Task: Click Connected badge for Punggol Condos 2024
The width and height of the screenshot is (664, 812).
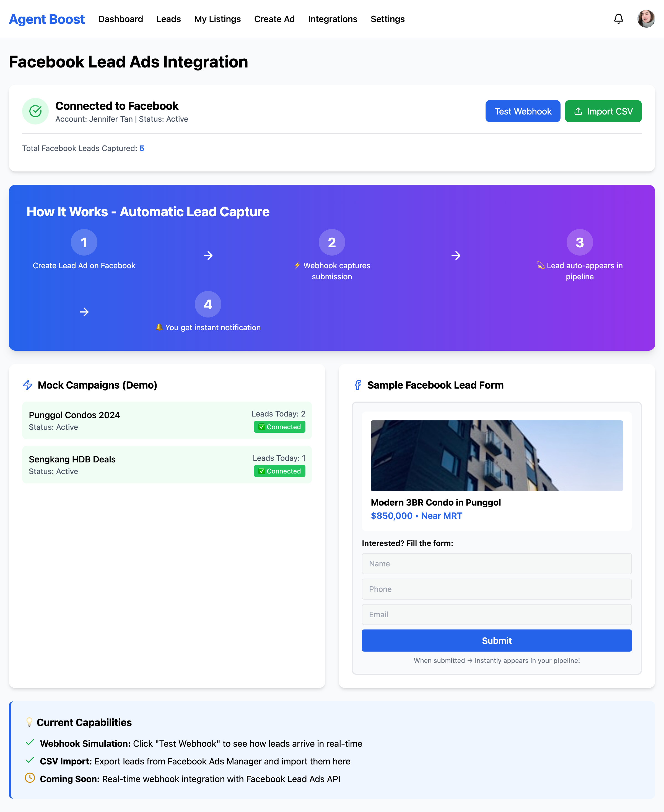Action: tap(279, 427)
